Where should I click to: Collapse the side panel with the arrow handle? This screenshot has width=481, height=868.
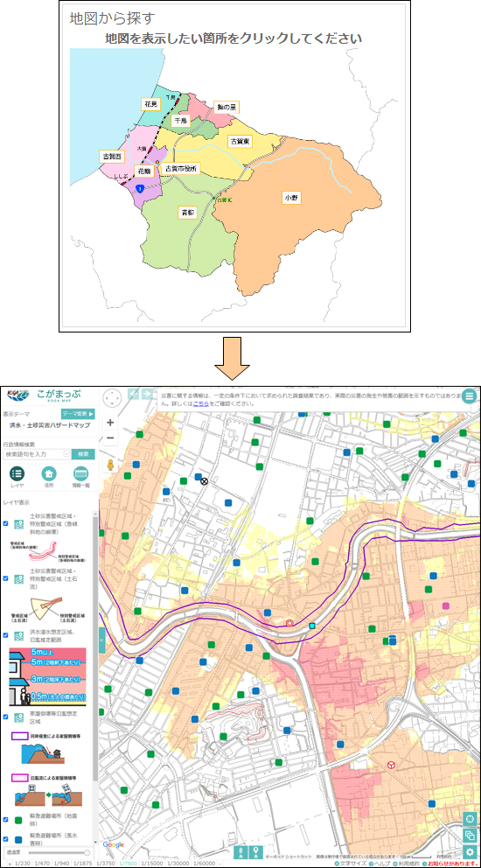[x=101, y=640]
